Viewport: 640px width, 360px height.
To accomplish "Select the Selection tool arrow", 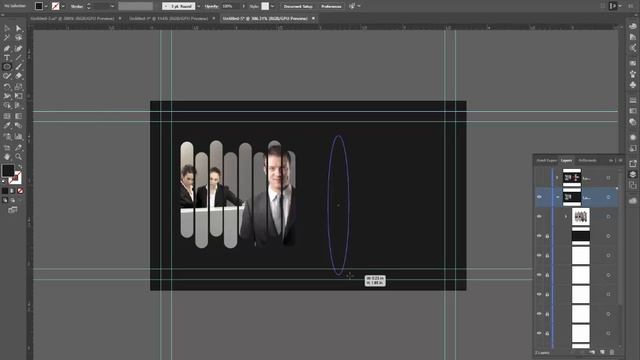I will coord(7,28).
